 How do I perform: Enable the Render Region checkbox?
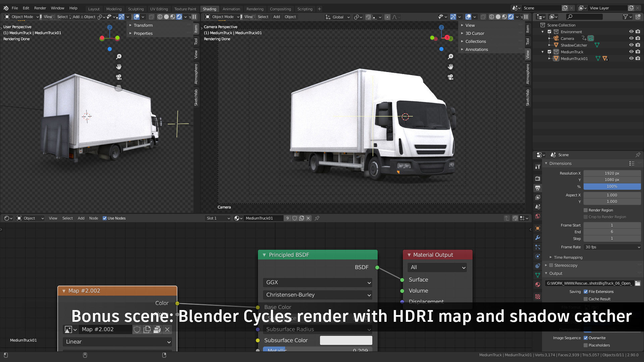[x=586, y=210]
